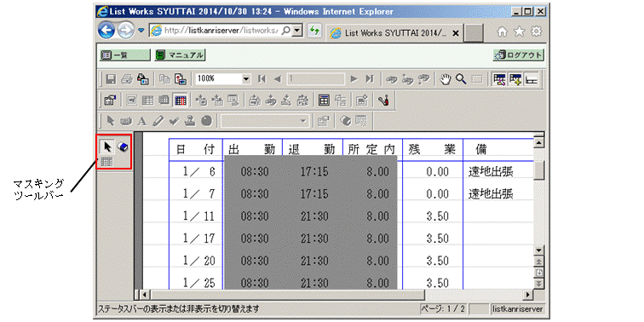This screenshot has width=644, height=322.
Task: Click the ログアウト logout button
Action: pyautogui.click(x=519, y=55)
